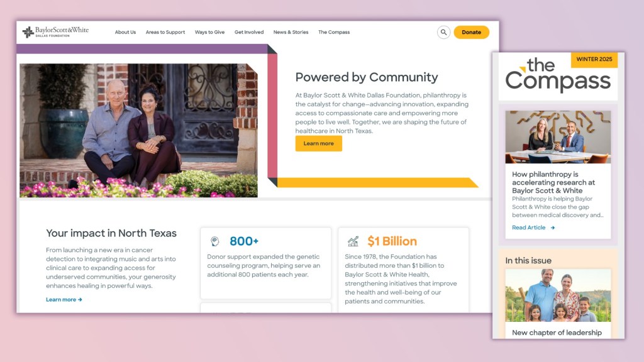The width and height of the screenshot is (644, 362).
Task: Open The Compass navigation item
Action: [x=334, y=32]
